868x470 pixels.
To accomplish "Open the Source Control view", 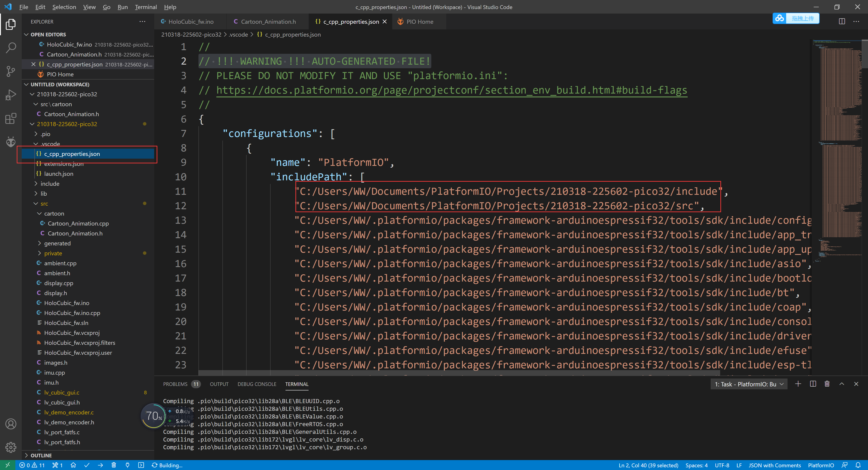I will click(x=11, y=71).
